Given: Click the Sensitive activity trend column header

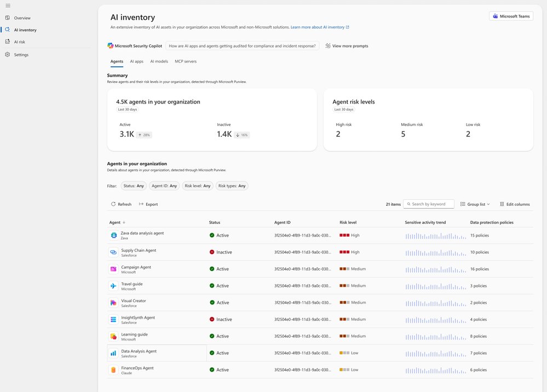Looking at the screenshot, I should (x=425, y=222).
